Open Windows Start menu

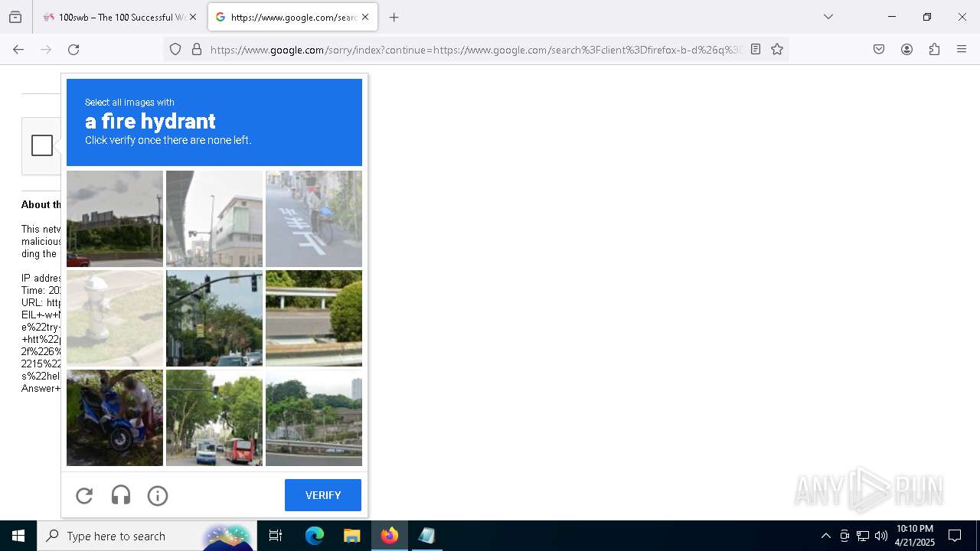[x=18, y=536]
